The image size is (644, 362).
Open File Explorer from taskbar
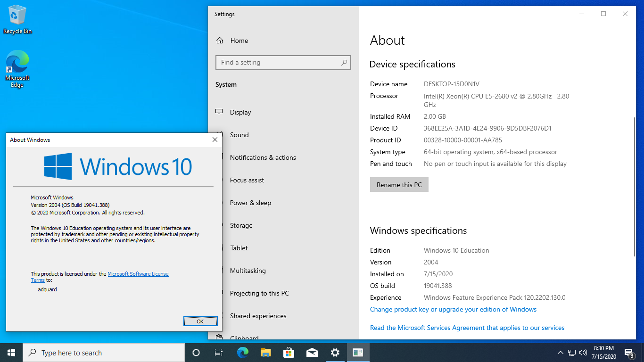click(265, 353)
